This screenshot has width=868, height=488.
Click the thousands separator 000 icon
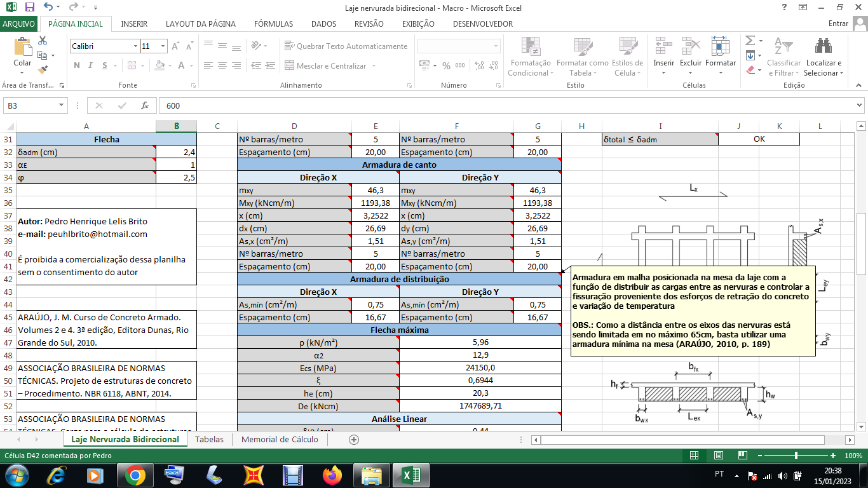(460, 65)
